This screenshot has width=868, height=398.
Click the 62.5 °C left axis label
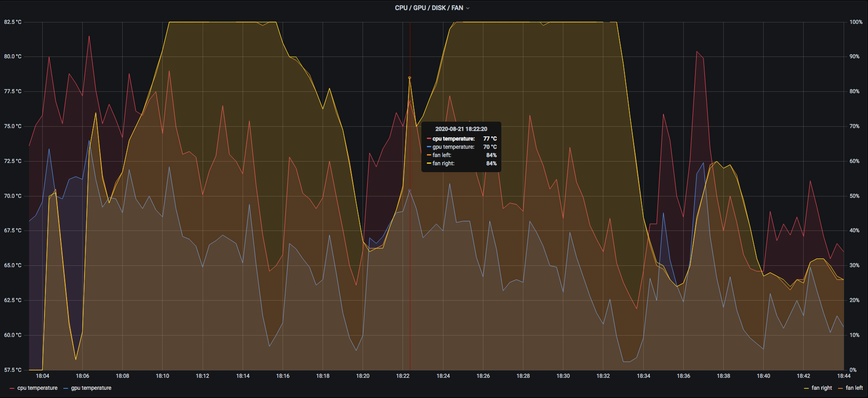coord(13,300)
